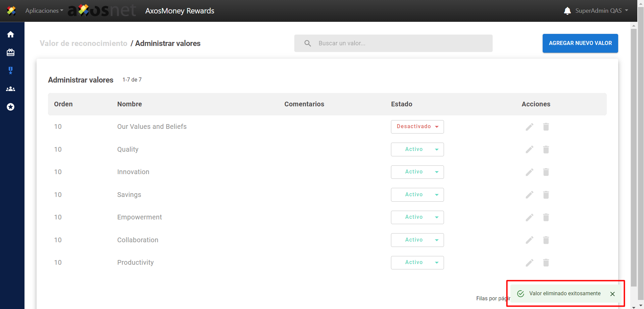Open the gift card icon in sidebar

(x=10, y=52)
